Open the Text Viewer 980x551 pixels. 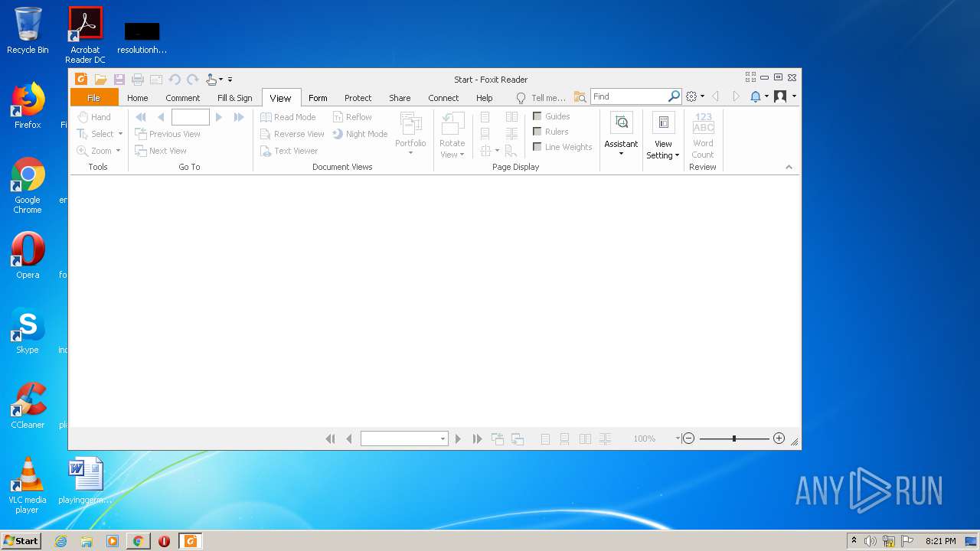coord(289,151)
